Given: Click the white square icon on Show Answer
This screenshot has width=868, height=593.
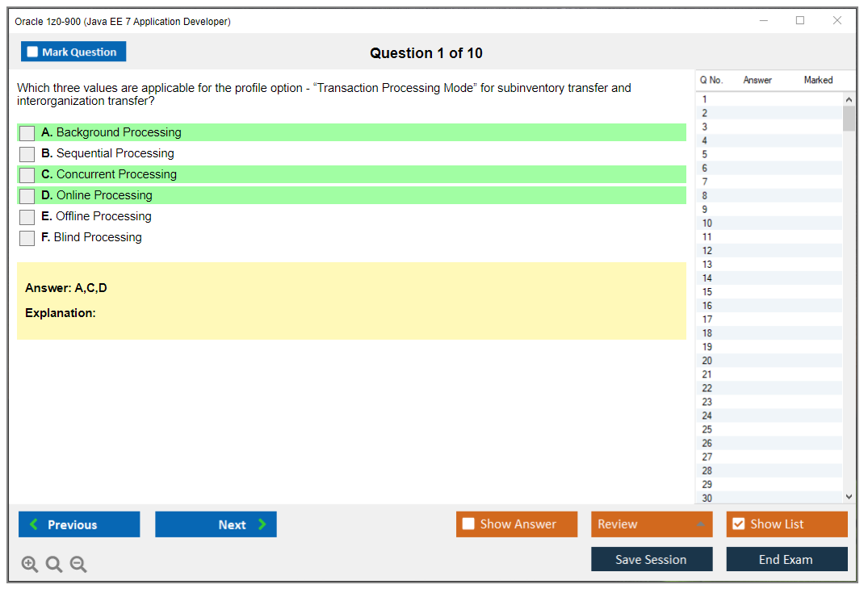Looking at the screenshot, I should [x=468, y=524].
